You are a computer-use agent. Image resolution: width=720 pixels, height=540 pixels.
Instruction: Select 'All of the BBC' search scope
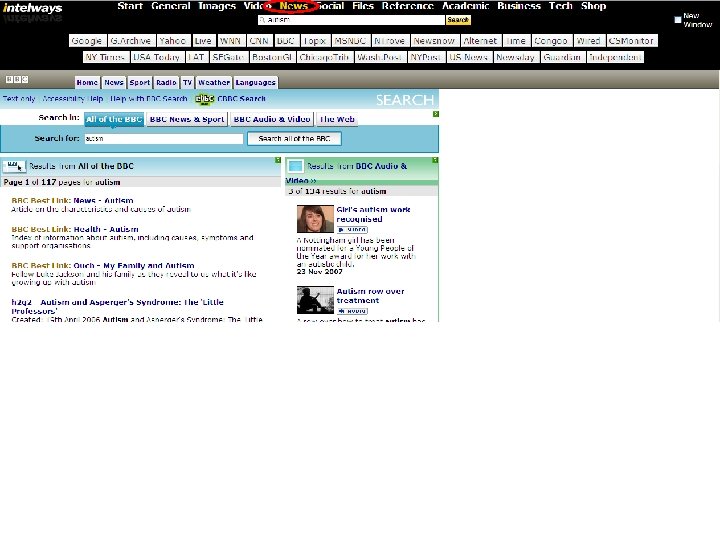[x=114, y=119]
